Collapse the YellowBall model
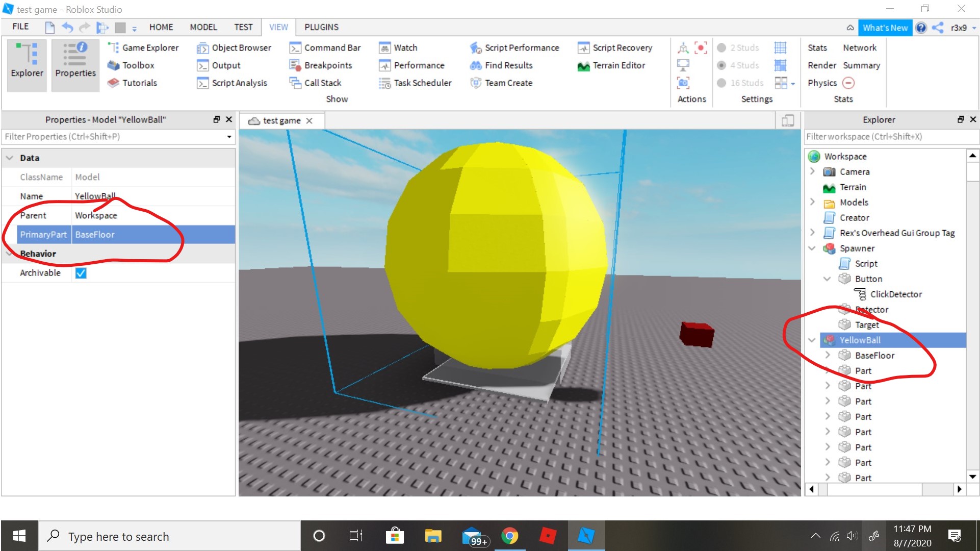Viewport: 980px width, 551px height. [812, 340]
